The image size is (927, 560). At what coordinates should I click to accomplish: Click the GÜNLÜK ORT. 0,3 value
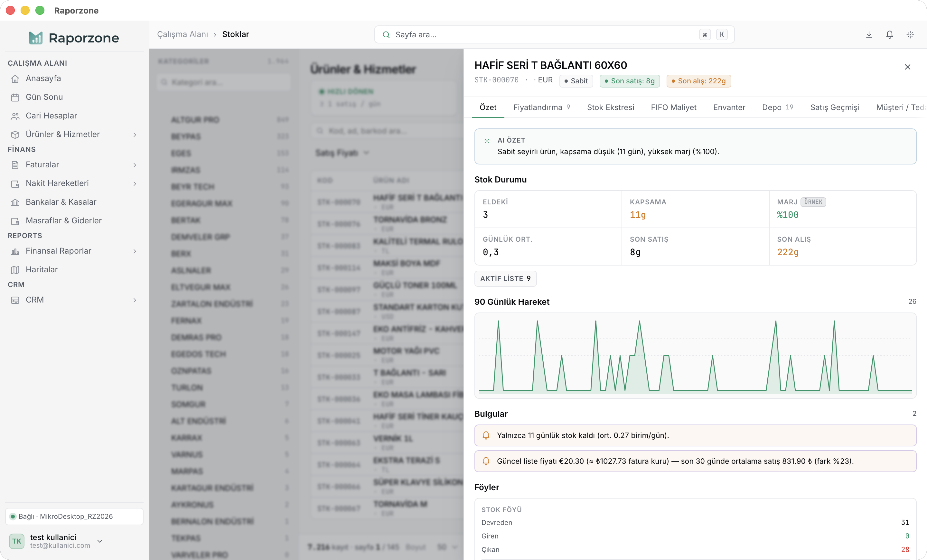pyautogui.click(x=491, y=252)
